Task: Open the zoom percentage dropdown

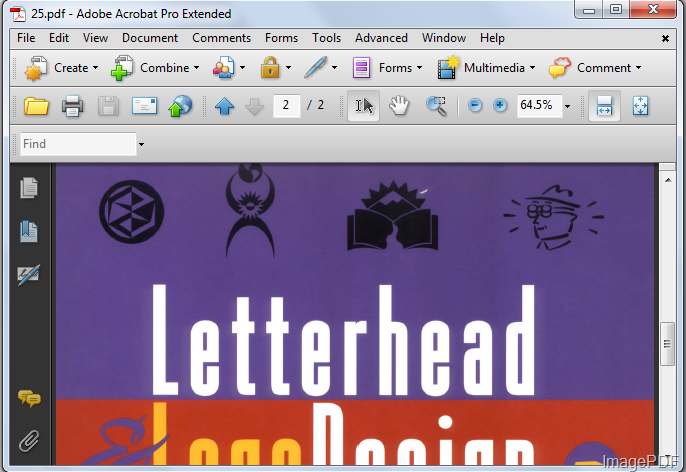Action: point(567,106)
